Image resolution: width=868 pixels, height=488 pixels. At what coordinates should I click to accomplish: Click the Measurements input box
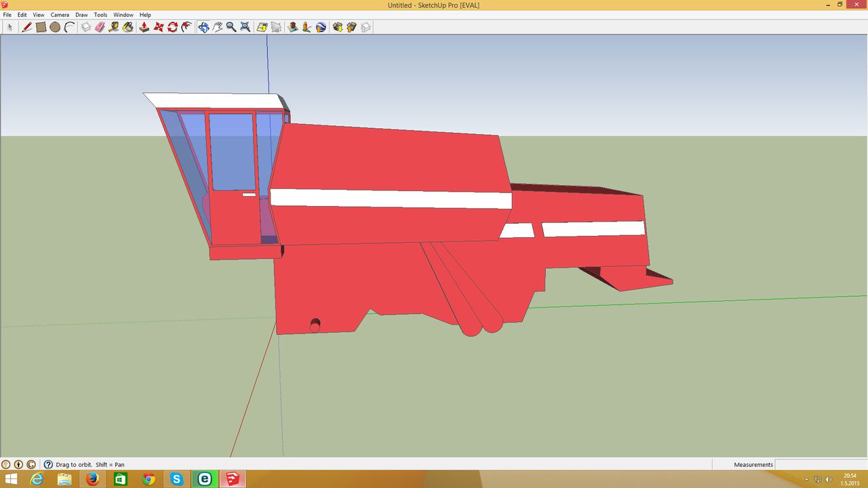click(821, 464)
